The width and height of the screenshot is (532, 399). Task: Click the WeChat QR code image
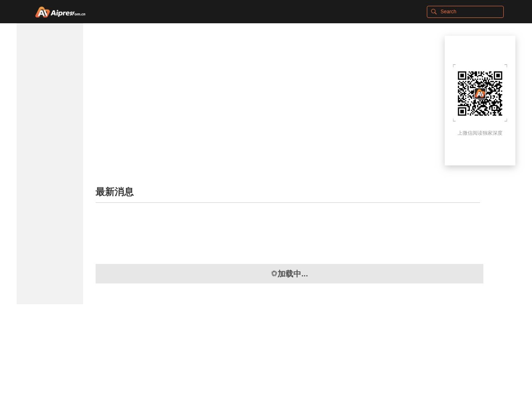click(480, 94)
